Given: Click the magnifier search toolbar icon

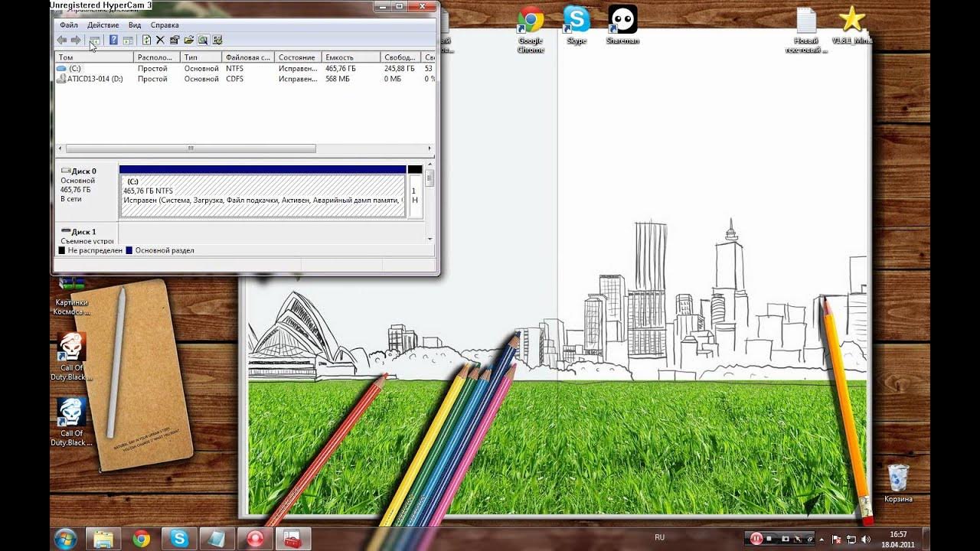Looking at the screenshot, I should 203,40.
